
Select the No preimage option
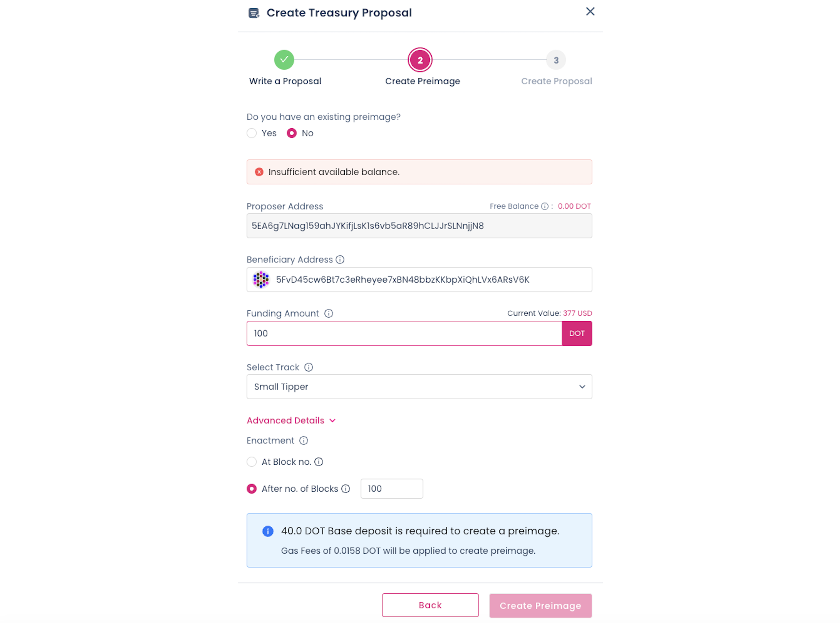(292, 133)
